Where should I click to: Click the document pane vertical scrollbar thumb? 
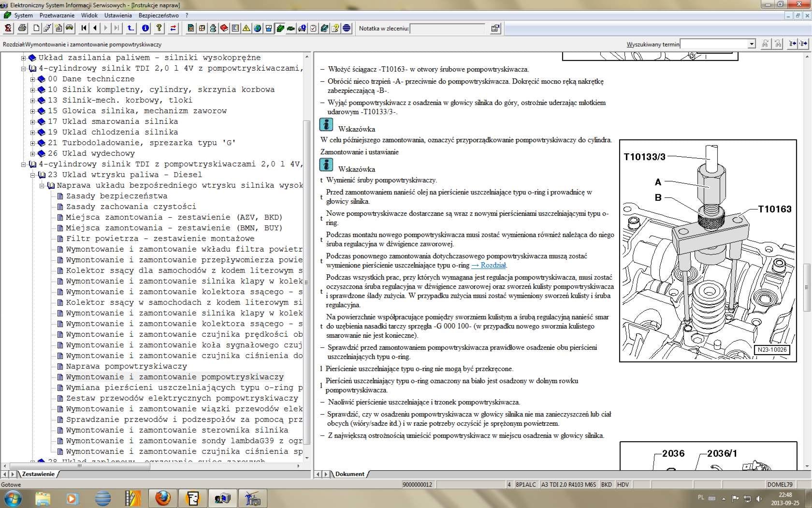(x=807, y=287)
